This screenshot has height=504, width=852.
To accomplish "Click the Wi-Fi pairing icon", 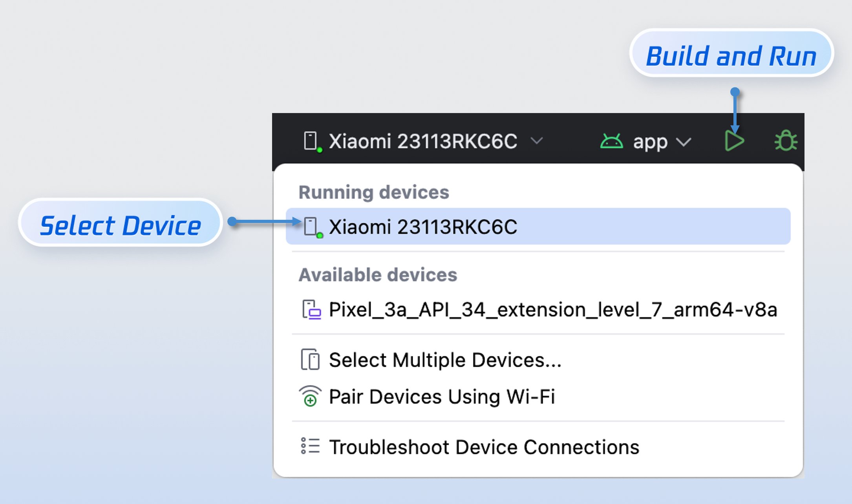I will coord(310,396).
